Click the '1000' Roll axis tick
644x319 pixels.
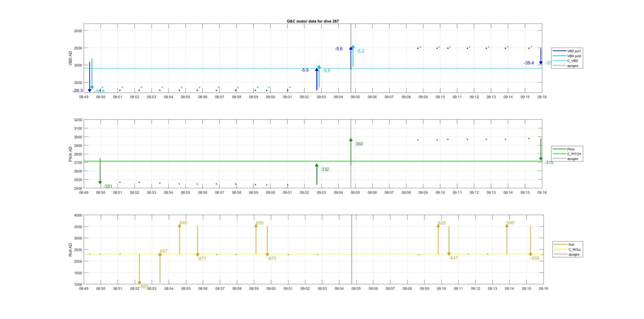[77, 284]
